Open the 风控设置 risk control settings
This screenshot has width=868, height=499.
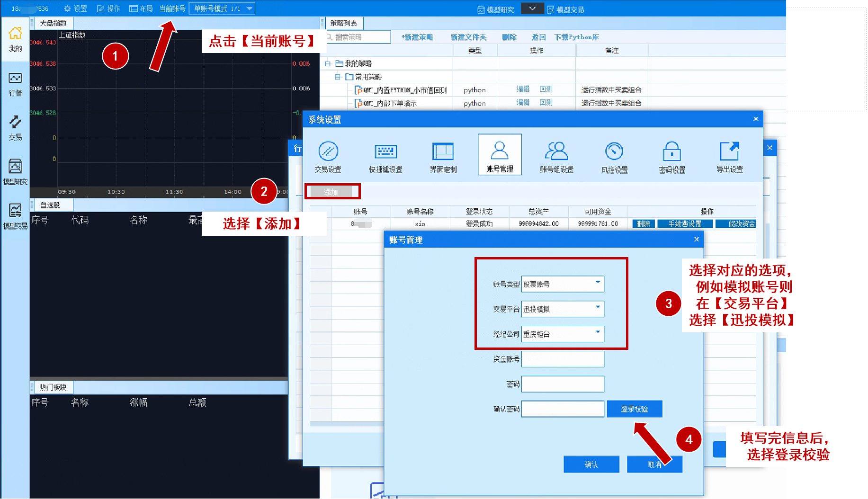(614, 156)
